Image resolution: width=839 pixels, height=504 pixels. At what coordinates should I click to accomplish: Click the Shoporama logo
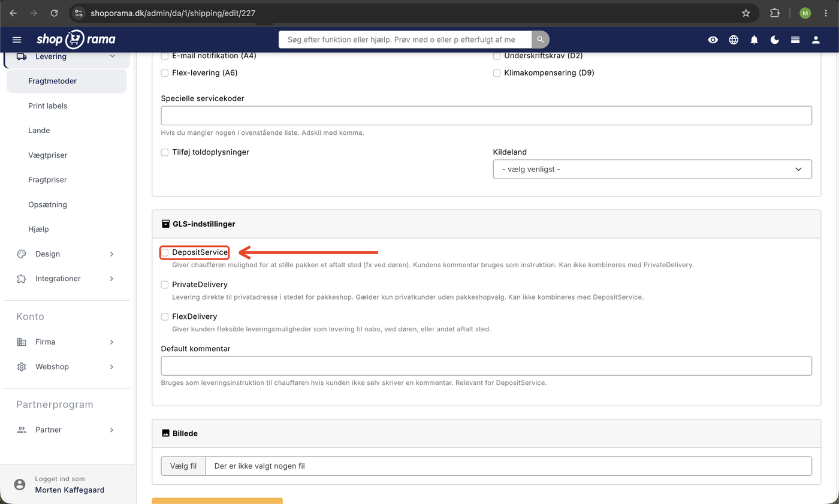[76, 40]
